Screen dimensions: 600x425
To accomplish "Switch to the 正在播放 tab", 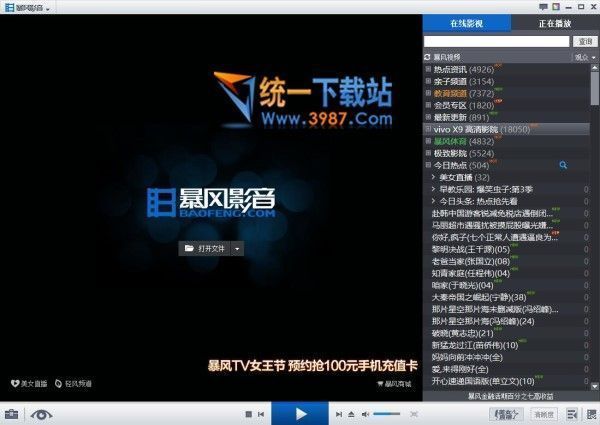I will tap(555, 23).
